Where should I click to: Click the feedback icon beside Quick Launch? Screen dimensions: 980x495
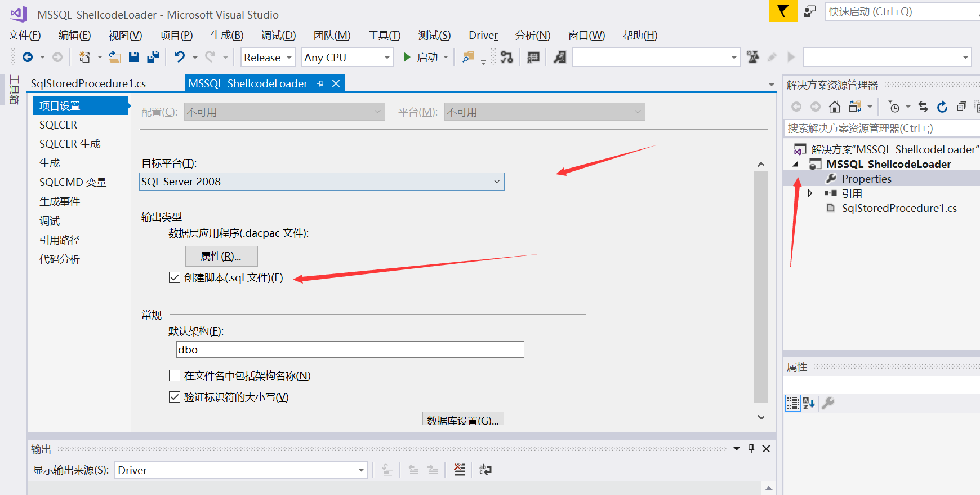click(x=810, y=11)
